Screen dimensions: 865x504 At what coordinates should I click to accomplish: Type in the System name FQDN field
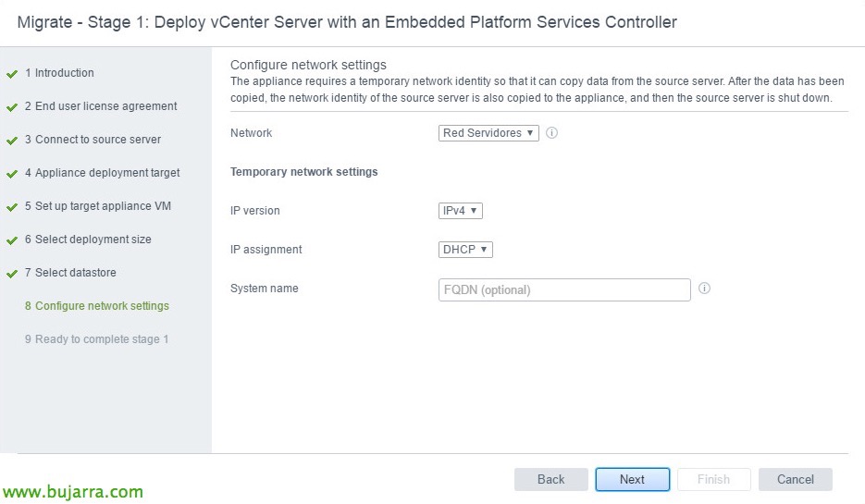[x=564, y=290]
